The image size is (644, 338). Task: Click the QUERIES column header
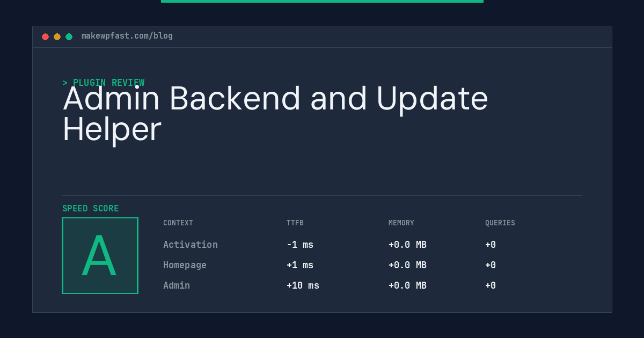(500, 223)
